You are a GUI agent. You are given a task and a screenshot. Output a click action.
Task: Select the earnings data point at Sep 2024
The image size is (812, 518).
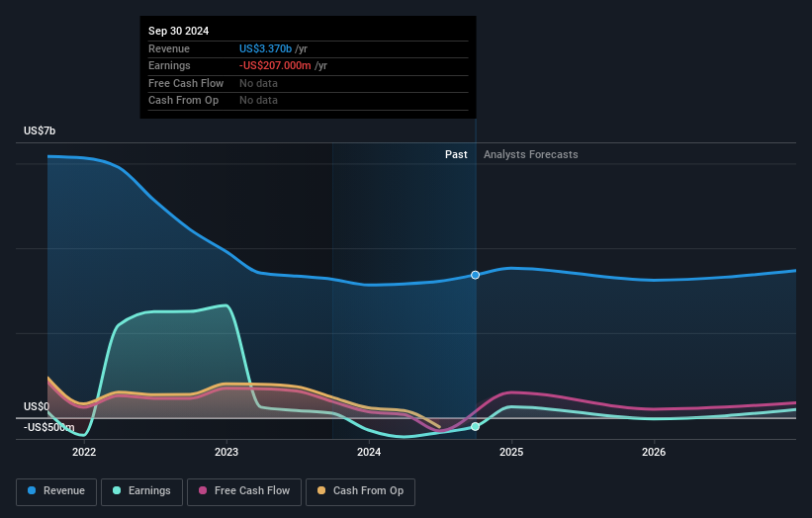[x=475, y=427]
